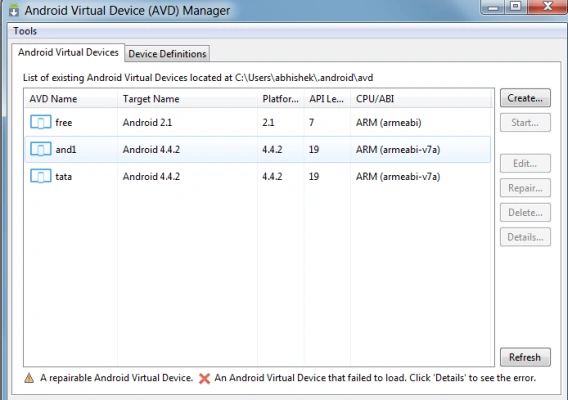Click the device icon beside free AVD
The image size is (568, 400).
coord(41,122)
